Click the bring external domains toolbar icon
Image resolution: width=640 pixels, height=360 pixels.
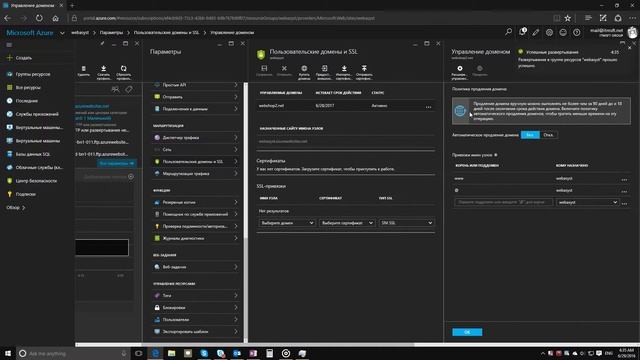(324, 68)
